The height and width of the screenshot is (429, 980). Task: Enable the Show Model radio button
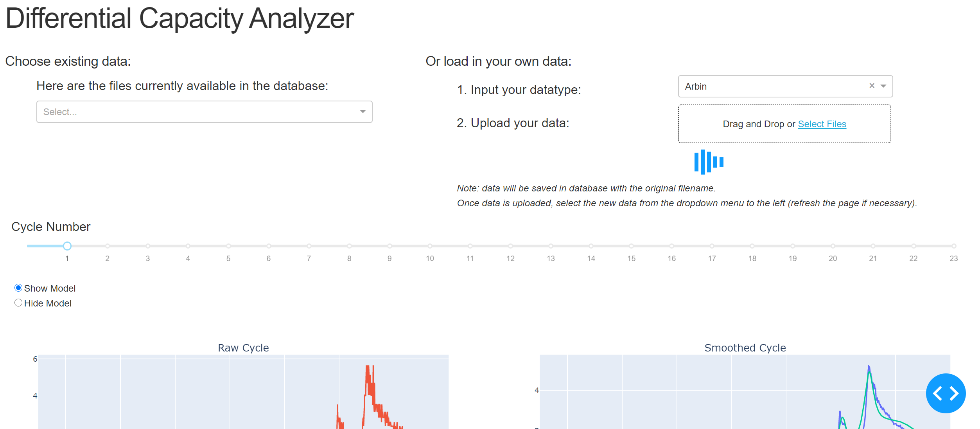pyautogui.click(x=17, y=288)
